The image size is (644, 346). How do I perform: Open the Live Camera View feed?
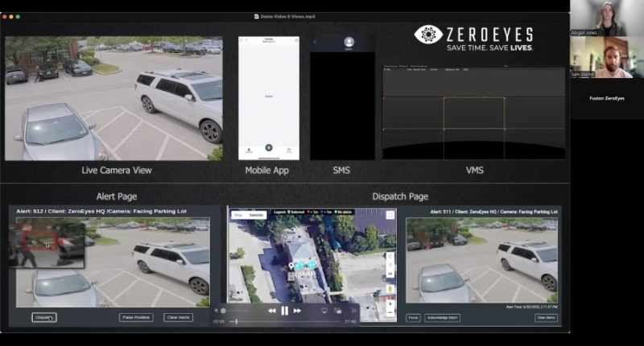pyautogui.click(x=114, y=98)
